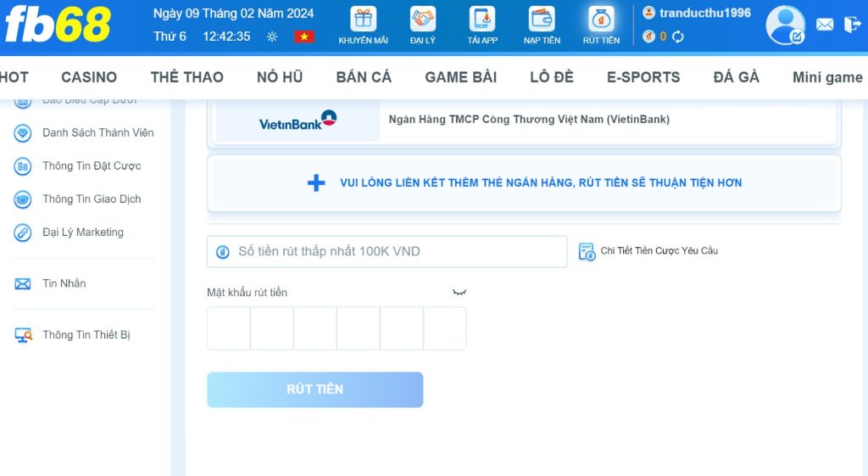Viewport: 868px width, 476px height.
Task: Click the Nạp Tiền wallet icon
Action: [542, 20]
